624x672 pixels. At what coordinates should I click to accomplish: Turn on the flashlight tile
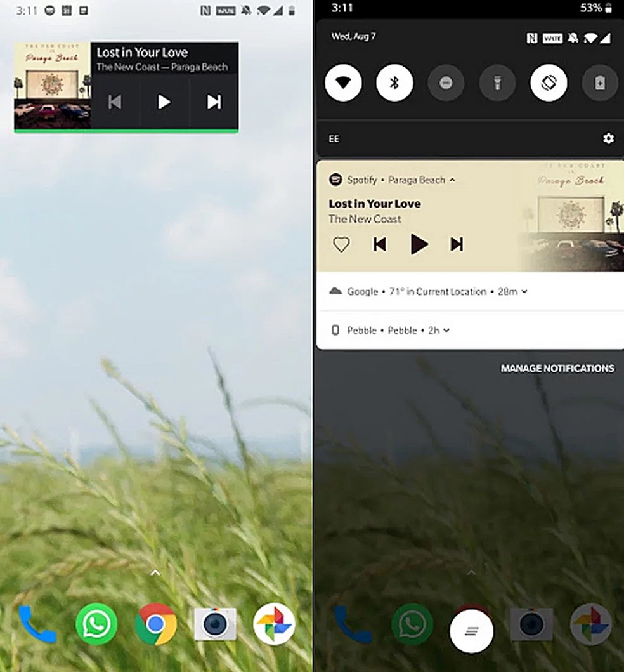coord(497,82)
